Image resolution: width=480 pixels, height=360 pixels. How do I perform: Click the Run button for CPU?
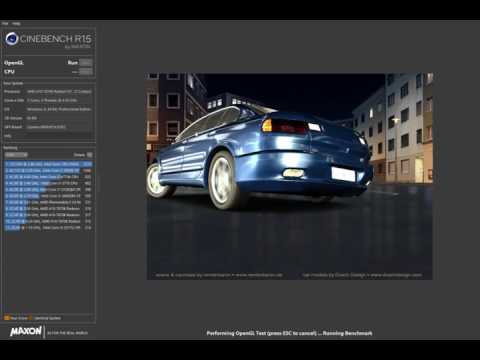(x=86, y=71)
